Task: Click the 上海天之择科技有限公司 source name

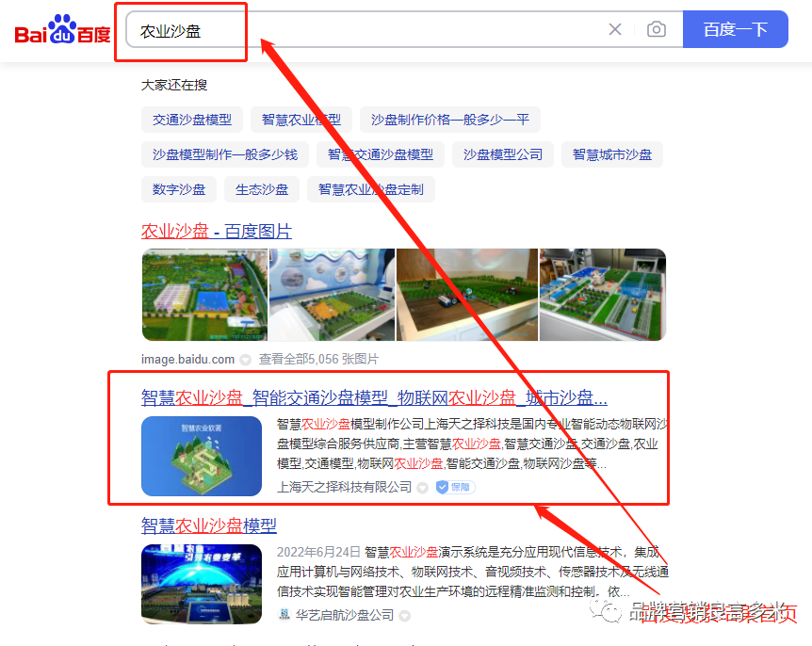Action: point(345,487)
